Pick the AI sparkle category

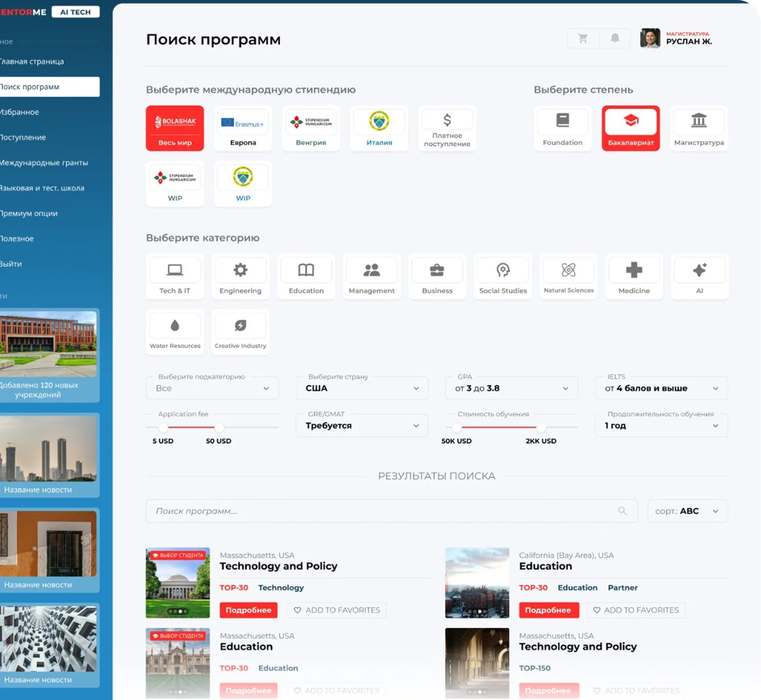pos(700,277)
